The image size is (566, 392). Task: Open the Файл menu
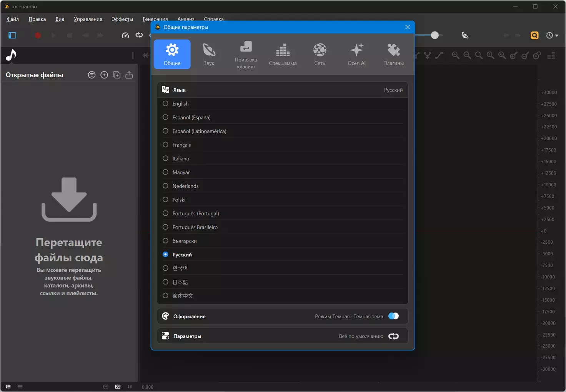[x=13, y=19]
